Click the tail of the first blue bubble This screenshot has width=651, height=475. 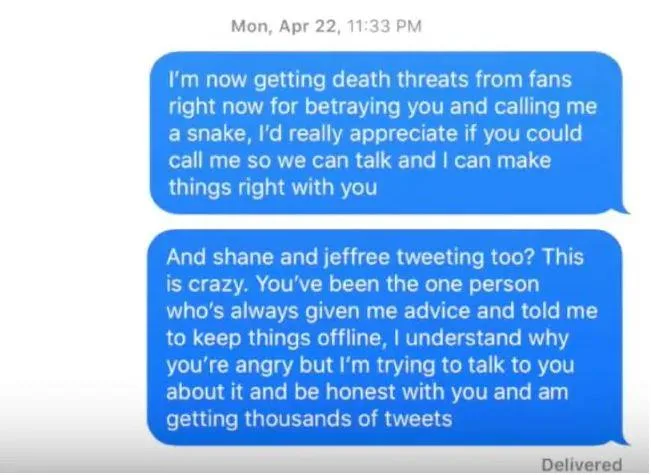pos(625,209)
